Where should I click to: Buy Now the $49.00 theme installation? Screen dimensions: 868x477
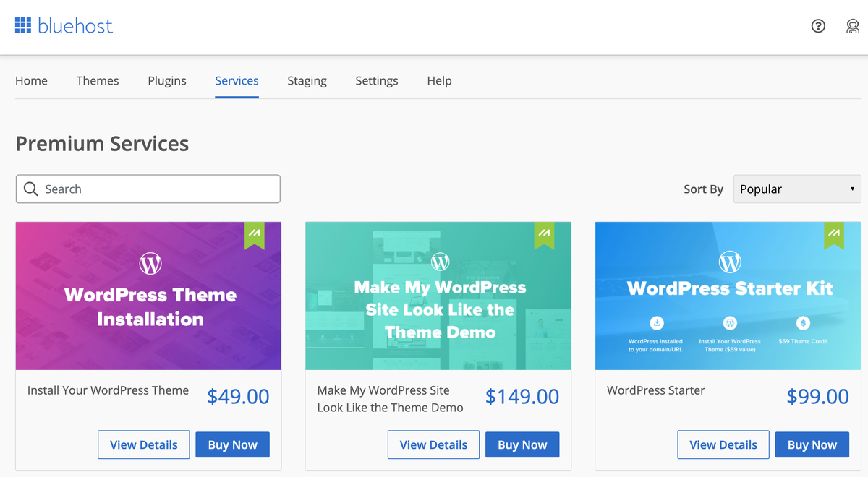tap(232, 444)
